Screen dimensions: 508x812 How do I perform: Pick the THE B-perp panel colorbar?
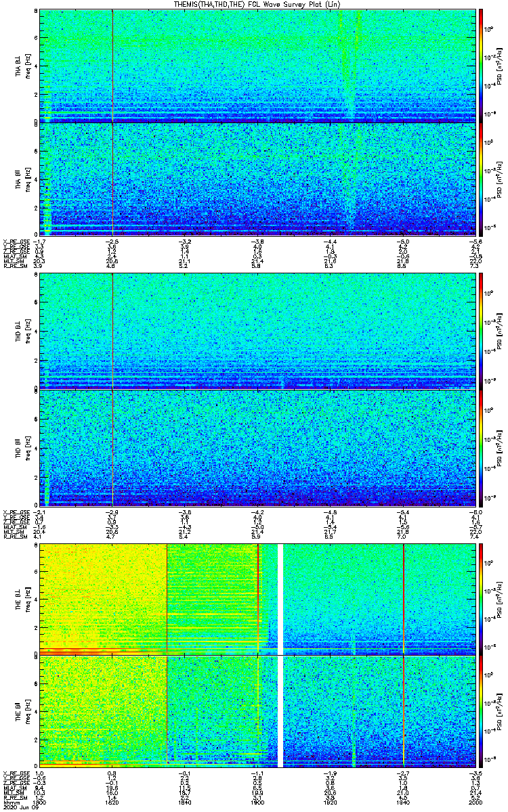pos(481,599)
